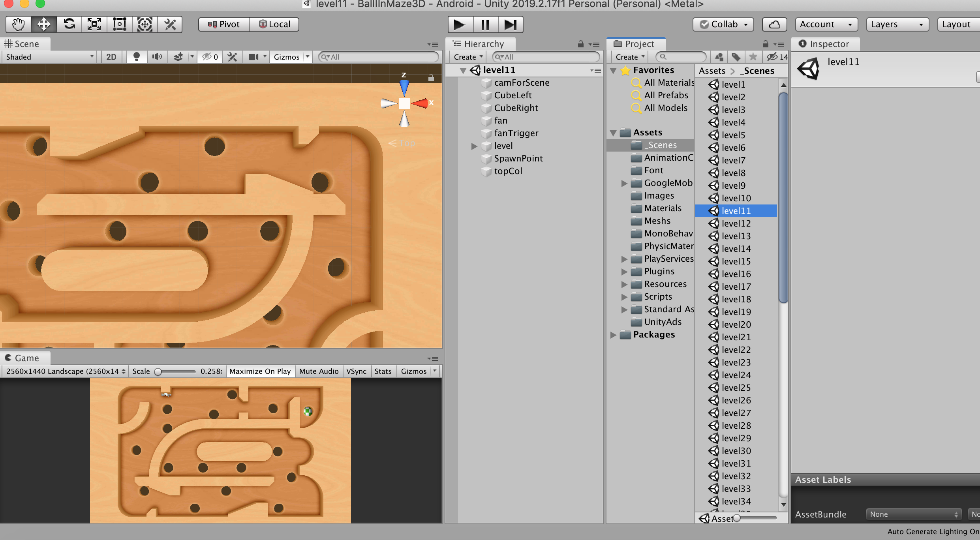The height and width of the screenshot is (540, 980).
Task: Open level12 scene in Project list
Action: 736,223
